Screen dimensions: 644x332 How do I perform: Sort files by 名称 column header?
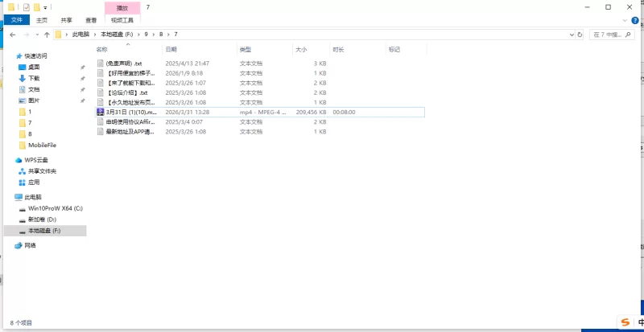[101, 50]
